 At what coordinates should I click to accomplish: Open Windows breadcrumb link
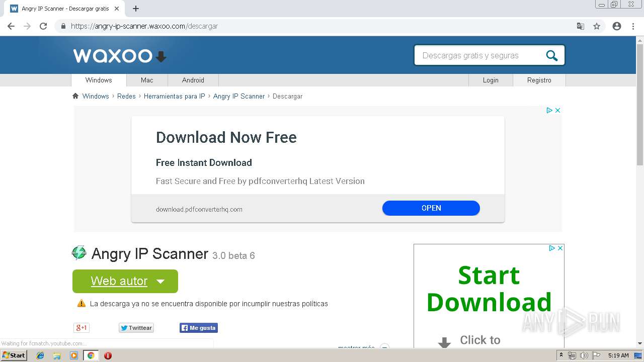click(x=96, y=96)
